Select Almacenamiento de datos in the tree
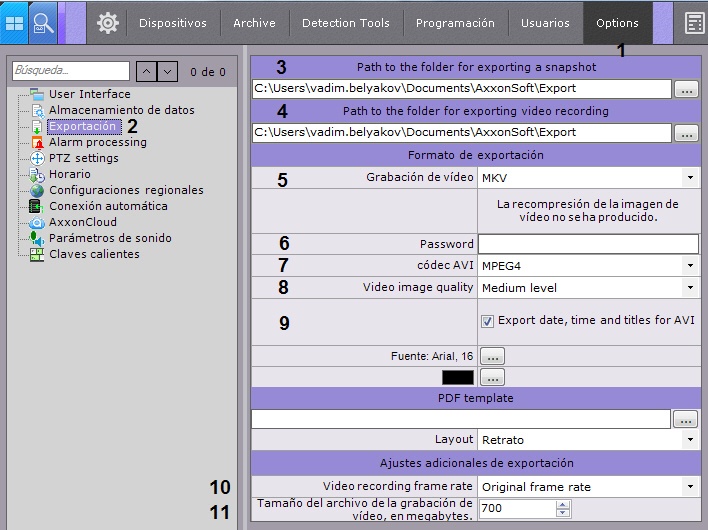 (x=122, y=110)
